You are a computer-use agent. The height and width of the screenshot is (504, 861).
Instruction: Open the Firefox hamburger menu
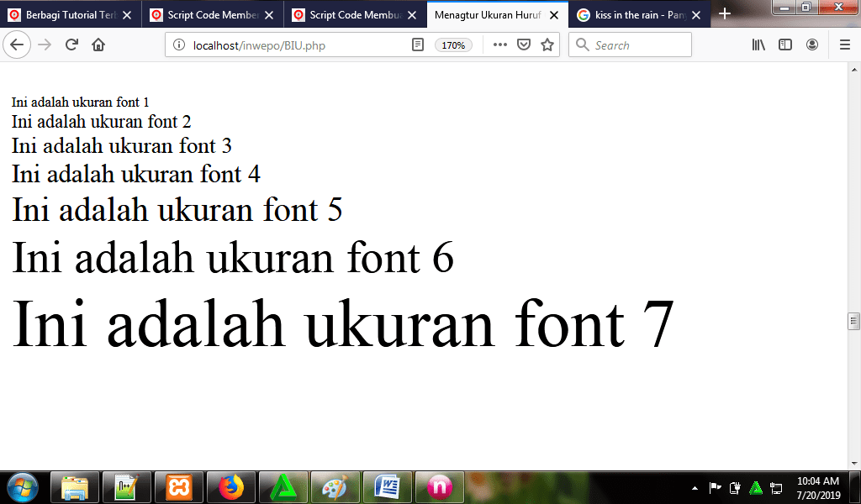[x=845, y=45]
